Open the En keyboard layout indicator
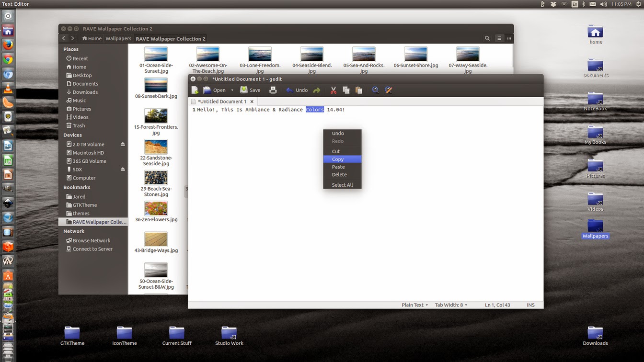 575,4
